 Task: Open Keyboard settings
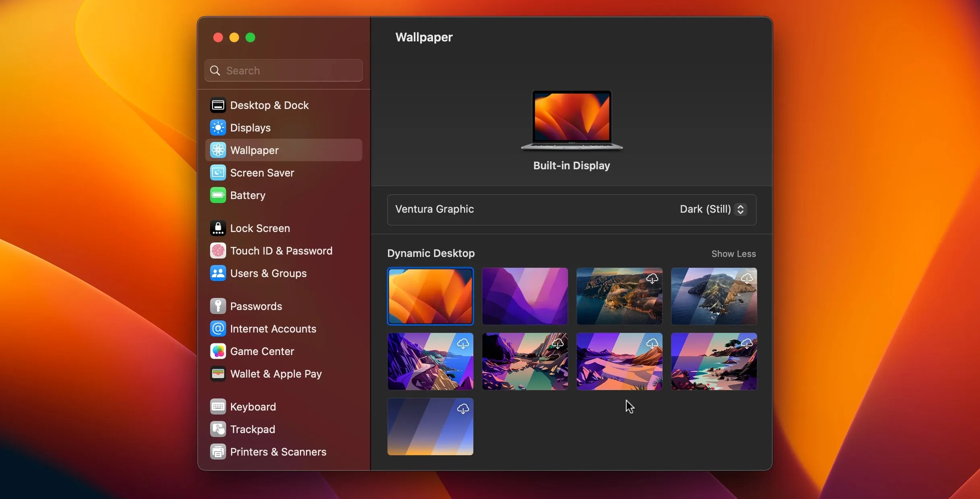click(284, 407)
